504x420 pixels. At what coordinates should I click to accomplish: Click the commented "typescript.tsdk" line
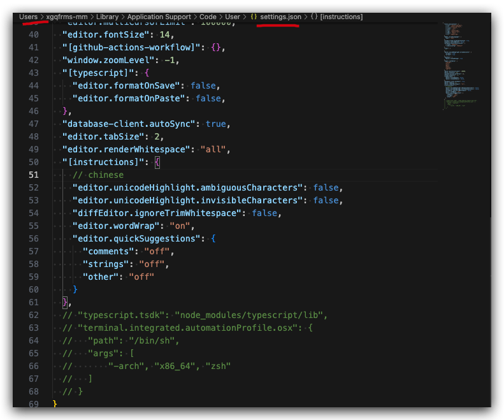(195, 315)
